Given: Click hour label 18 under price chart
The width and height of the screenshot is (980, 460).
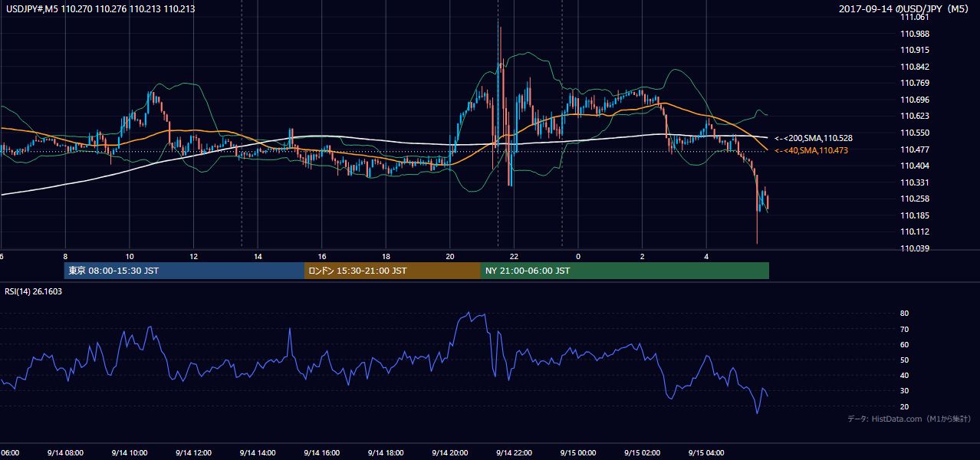Looking at the screenshot, I should coord(386,257).
